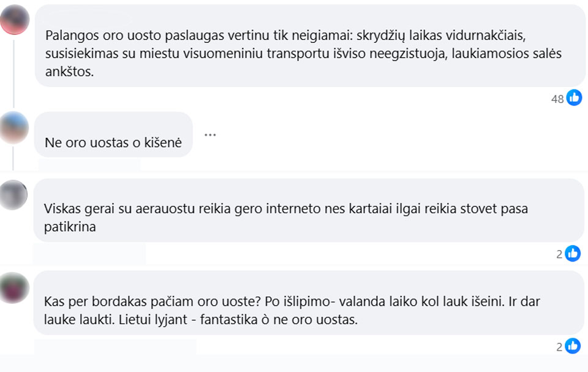Open the profile picture of the 'Palangos oro uosto' commenter
The height and width of the screenshot is (372, 588).
(15, 20)
